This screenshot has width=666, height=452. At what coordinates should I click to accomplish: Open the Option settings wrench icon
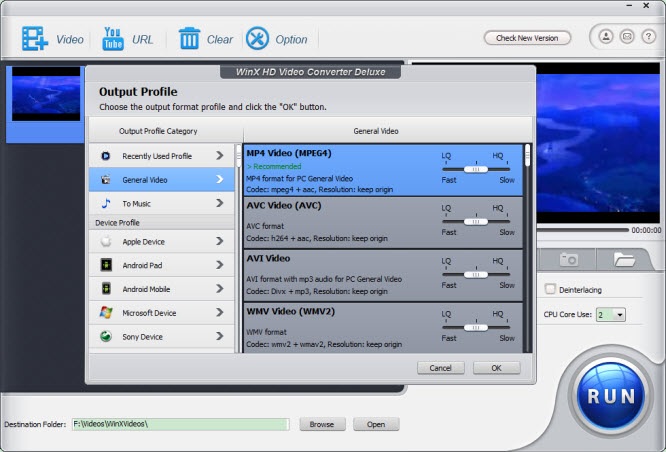coord(258,39)
